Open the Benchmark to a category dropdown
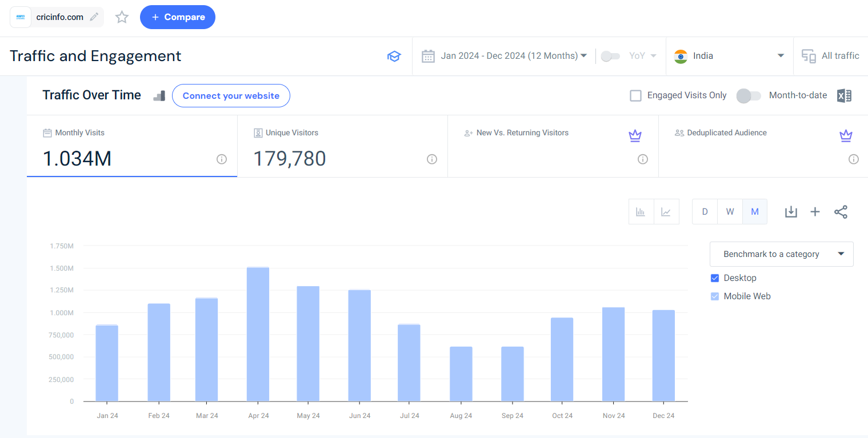The image size is (868, 438). [x=781, y=254]
